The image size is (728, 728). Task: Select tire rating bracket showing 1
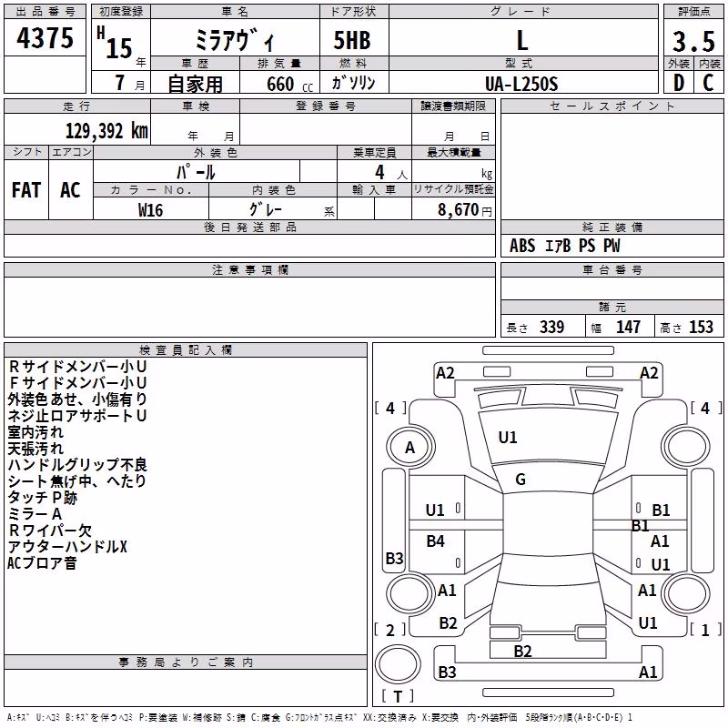point(706,630)
